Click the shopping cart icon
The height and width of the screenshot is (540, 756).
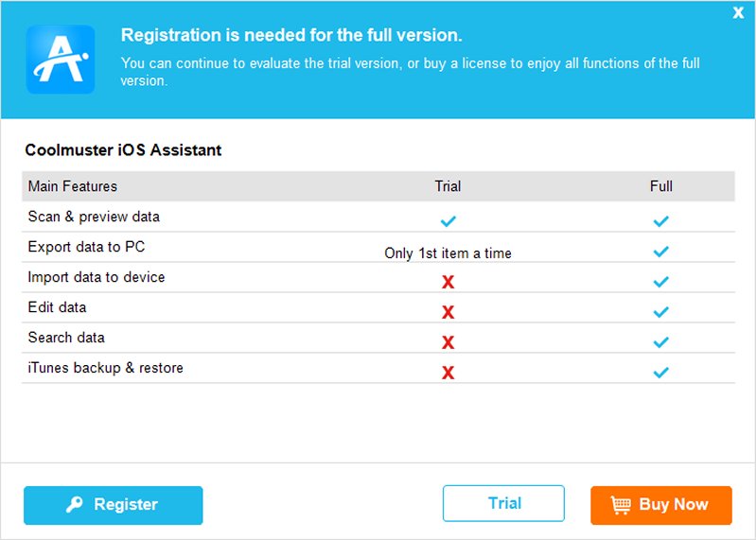tap(621, 505)
